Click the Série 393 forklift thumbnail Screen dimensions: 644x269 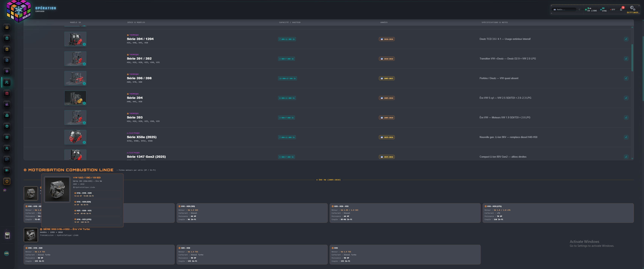[x=75, y=118]
